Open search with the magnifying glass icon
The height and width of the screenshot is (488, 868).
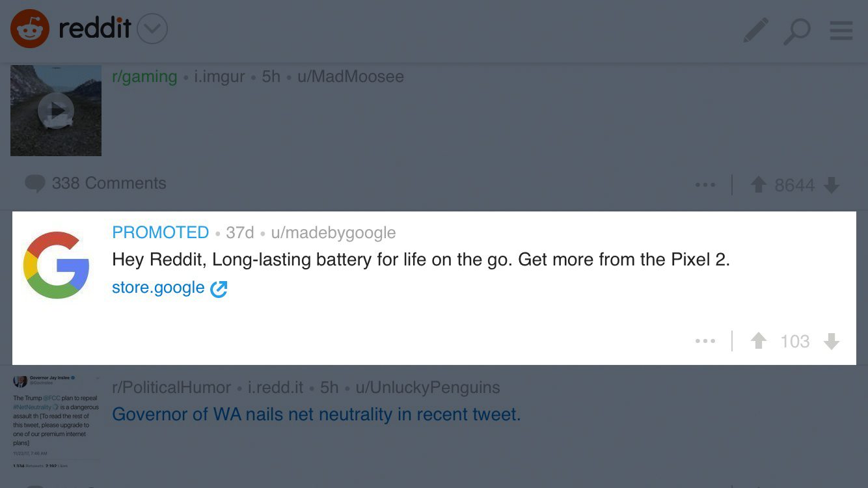797,31
